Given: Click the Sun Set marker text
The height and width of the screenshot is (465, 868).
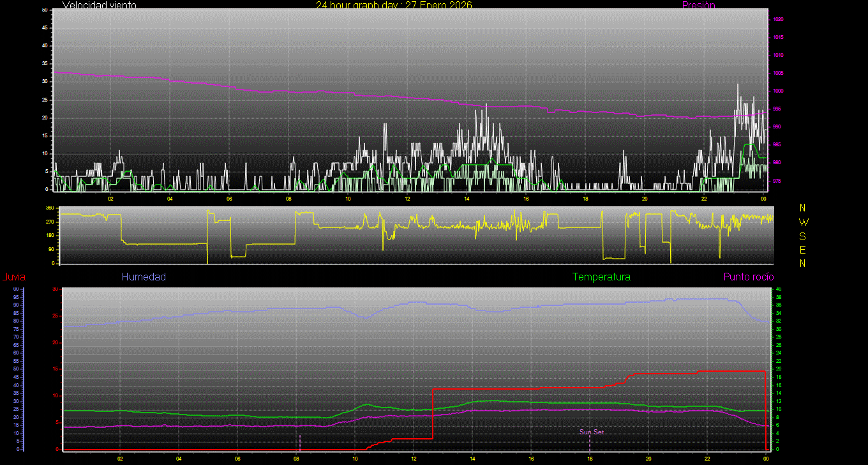Looking at the screenshot, I should pos(592,432).
